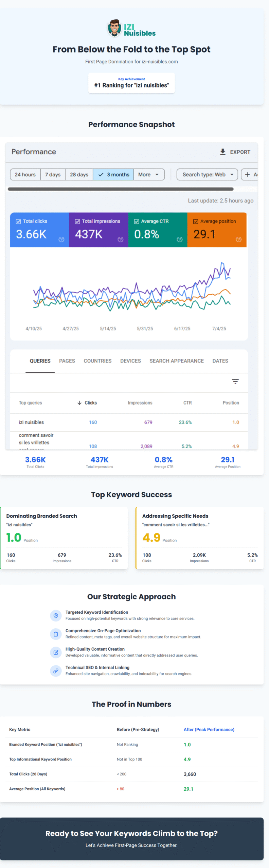Click the Addressing Specific Needs card
This screenshot has height=868, width=269.
click(200, 538)
